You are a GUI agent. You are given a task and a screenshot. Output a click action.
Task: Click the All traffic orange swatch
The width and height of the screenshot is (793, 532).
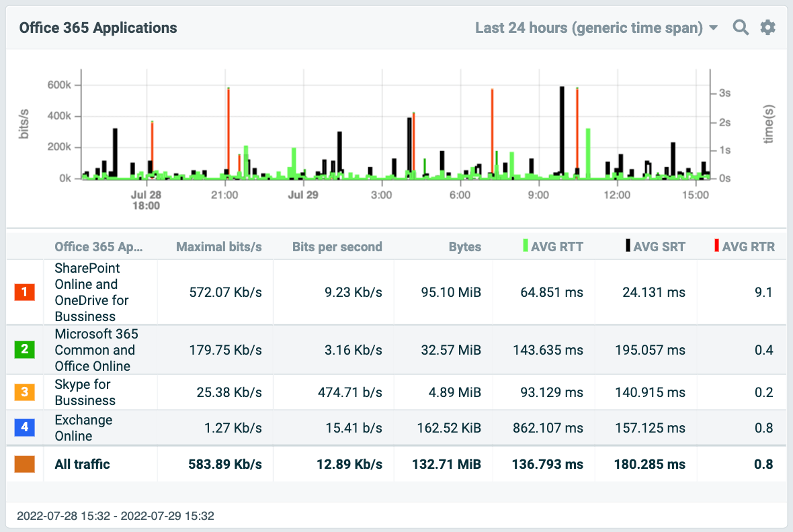(24, 464)
